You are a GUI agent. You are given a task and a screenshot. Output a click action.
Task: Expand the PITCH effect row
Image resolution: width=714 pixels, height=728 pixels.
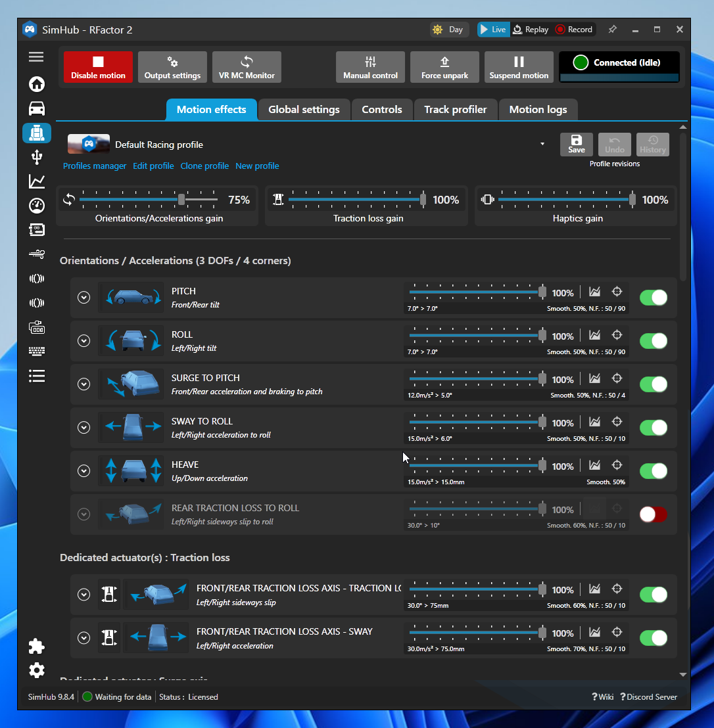click(x=83, y=297)
